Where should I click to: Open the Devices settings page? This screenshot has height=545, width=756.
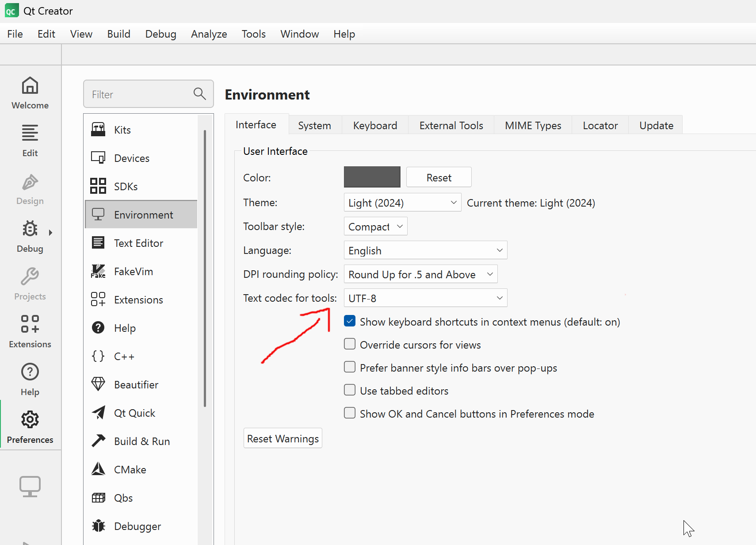pyautogui.click(x=98, y=157)
